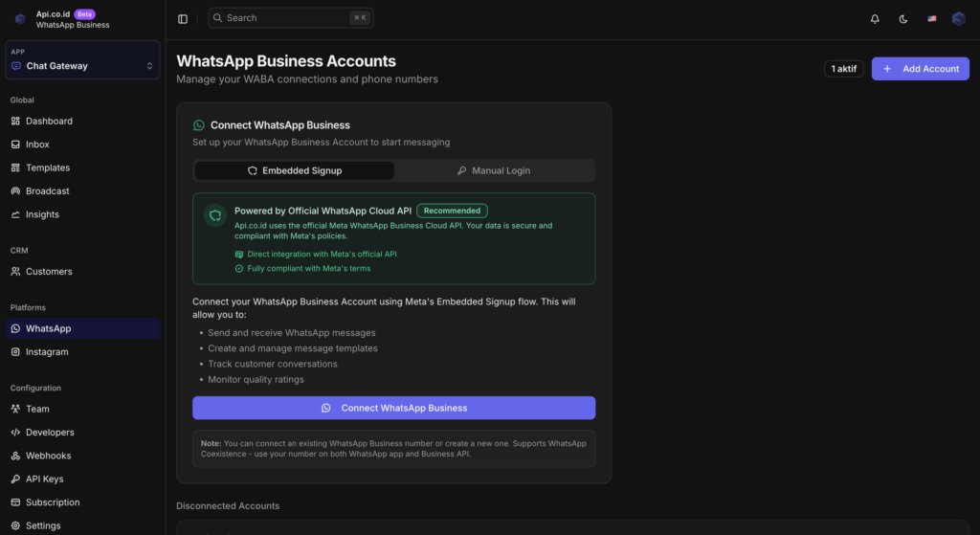Open the Subscription page label
This screenshot has width=980, height=535.
coord(53,502)
